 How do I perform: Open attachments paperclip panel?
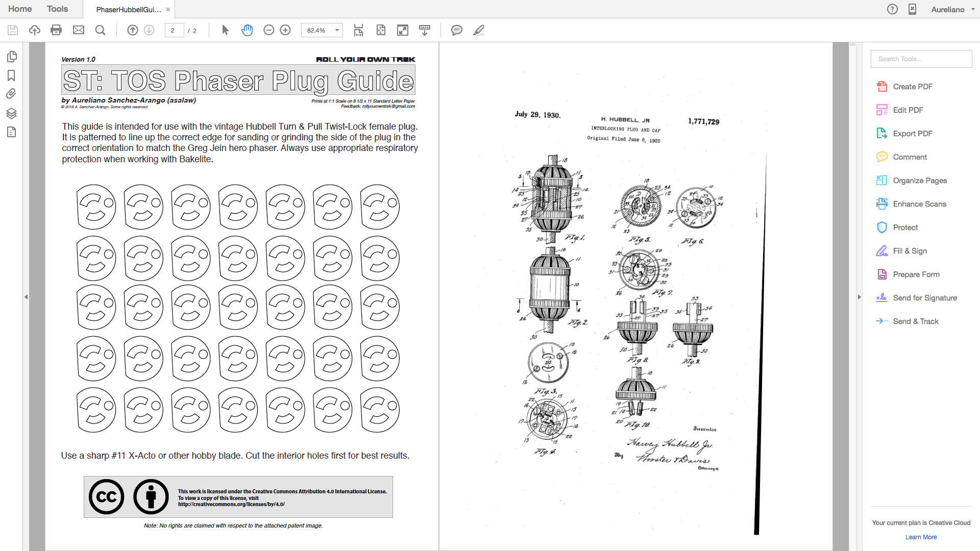[11, 94]
